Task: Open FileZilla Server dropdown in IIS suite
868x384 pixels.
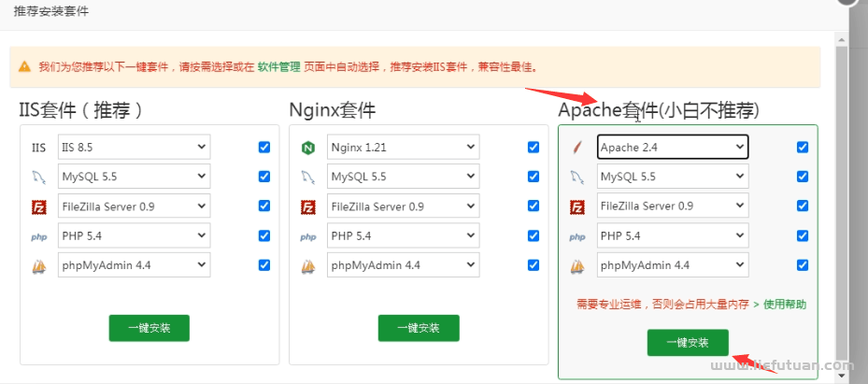Action: coord(134,206)
